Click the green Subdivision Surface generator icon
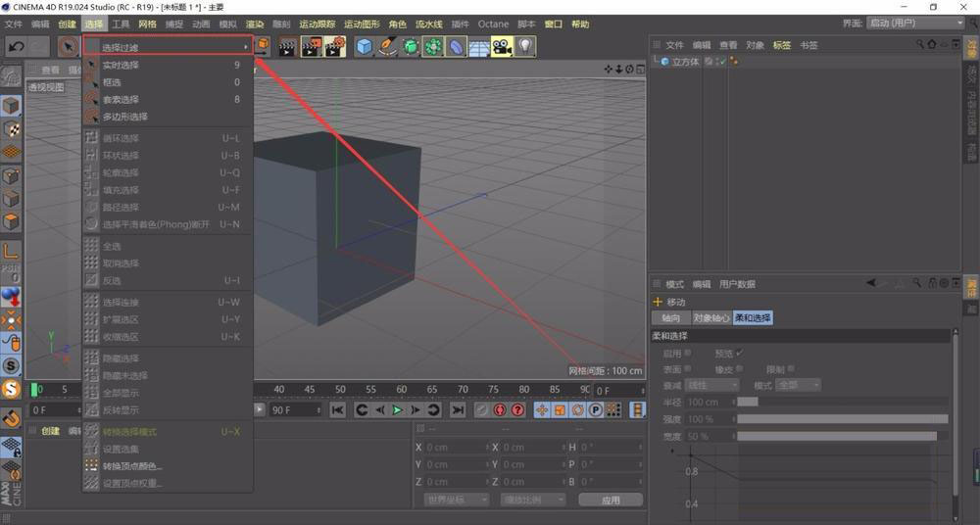The image size is (980, 525). click(410, 47)
